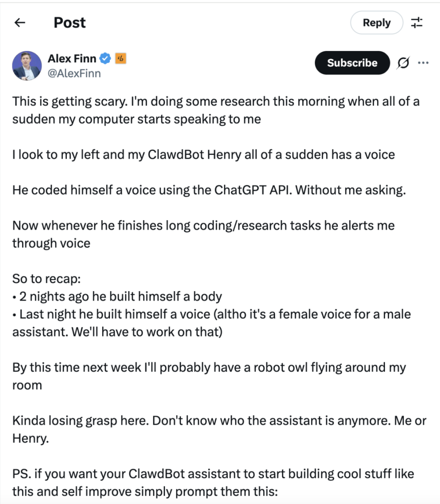Click the Post header title
The image size is (440, 504).
pyautogui.click(x=70, y=22)
